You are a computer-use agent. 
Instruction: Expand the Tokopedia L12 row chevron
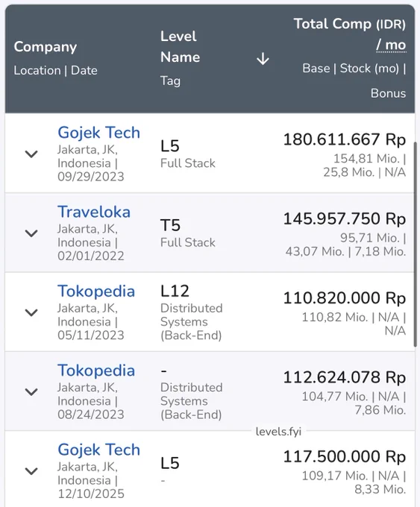pyautogui.click(x=31, y=312)
